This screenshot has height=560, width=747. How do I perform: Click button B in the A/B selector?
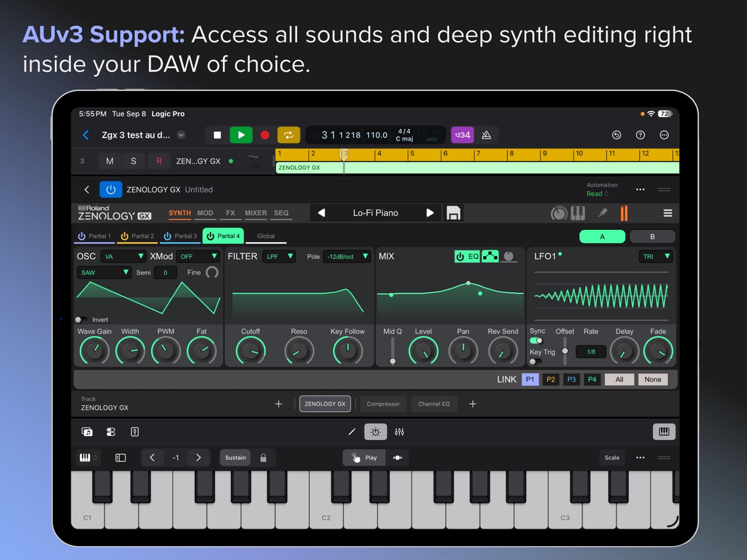tap(652, 236)
